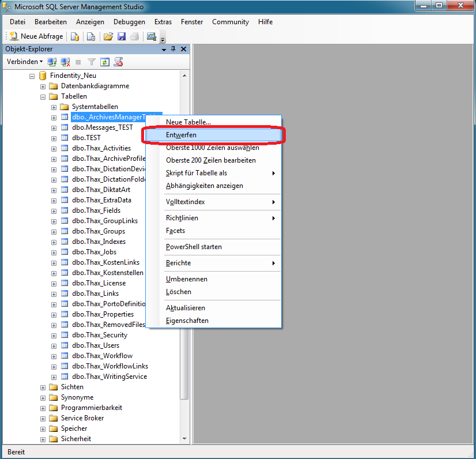
Task: Select dbo.Thax_WritingService table
Action: click(109, 377)
